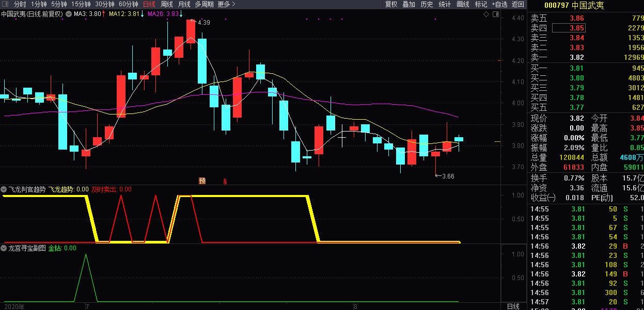Select the 30分钟 period tab
This screenshot has width=644, height=310.
105,4
